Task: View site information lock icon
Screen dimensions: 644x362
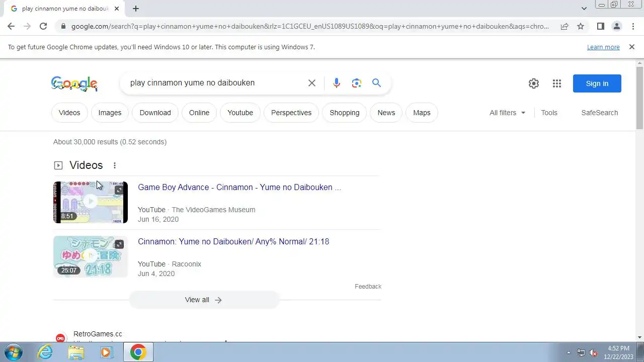Action: (62, 26)
